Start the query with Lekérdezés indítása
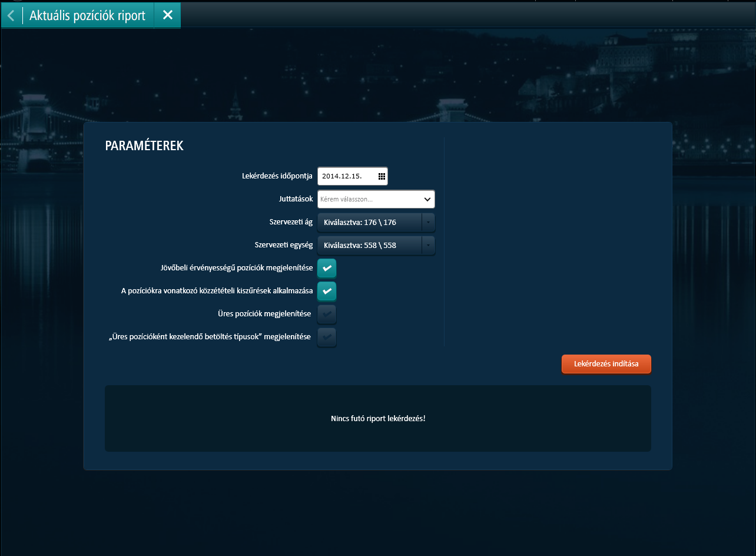Viewport: 756px width, 556px height. [x=606, y=364]
